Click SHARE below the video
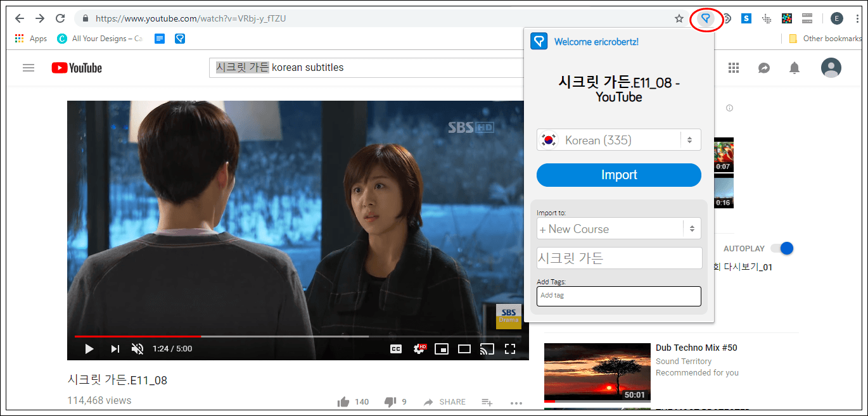Image resolution: width=868 pixels, height=416 pixels. 445,402
